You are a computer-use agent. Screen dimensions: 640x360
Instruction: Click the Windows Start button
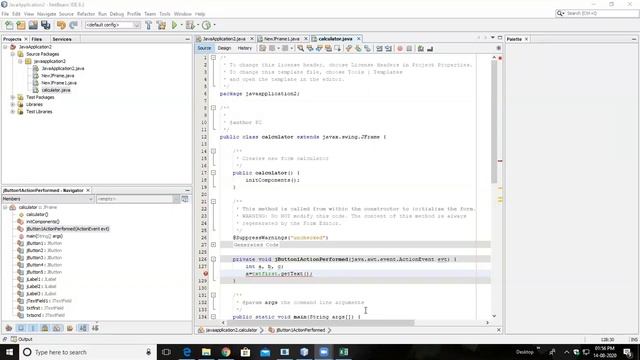tap(9, 352)
